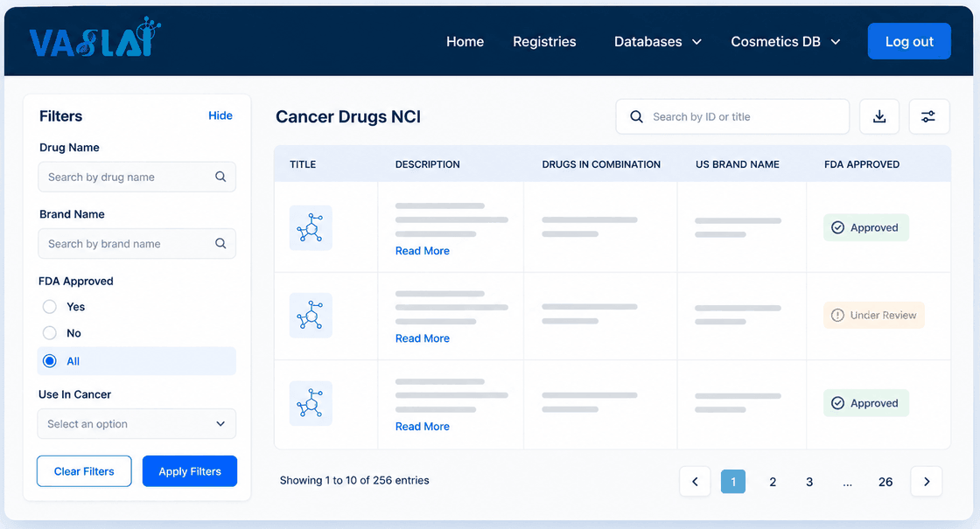
Task: Open the Registries nav item
Action: click(x=544, y=42)
